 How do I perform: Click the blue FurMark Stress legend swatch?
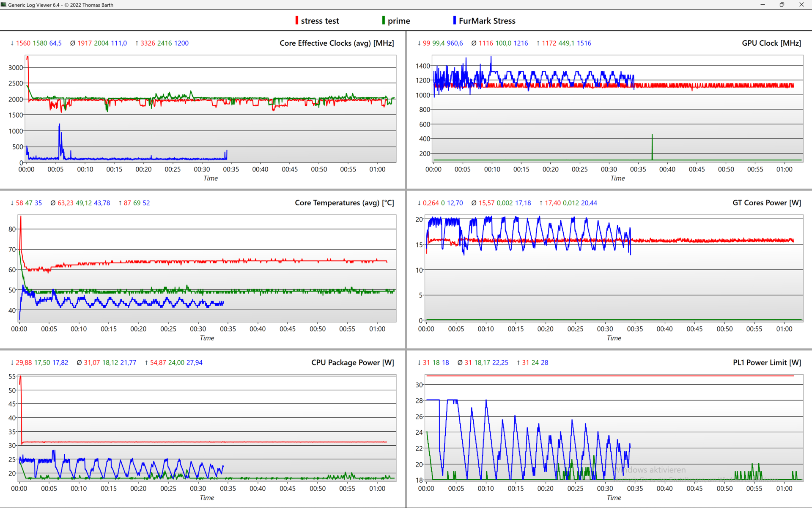454,21
